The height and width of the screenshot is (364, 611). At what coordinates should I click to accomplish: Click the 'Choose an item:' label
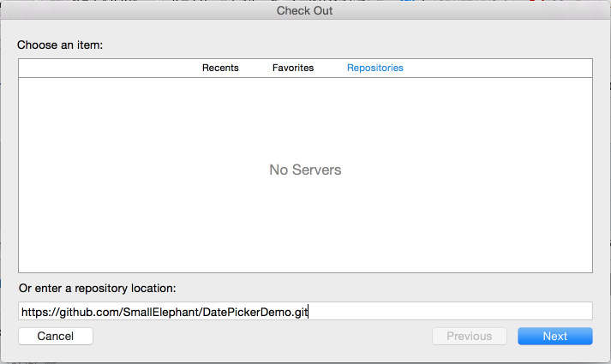(x=61, y=44)
